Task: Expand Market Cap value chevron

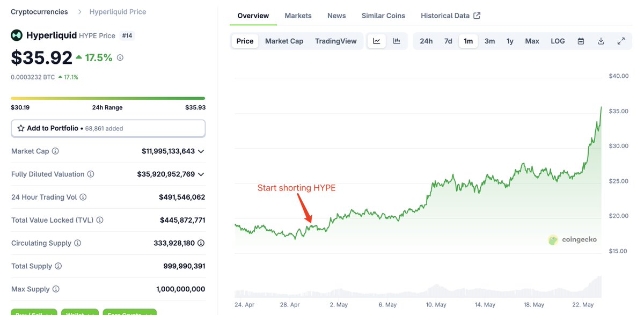Action: pyautogui.click(x=201, y=151)
